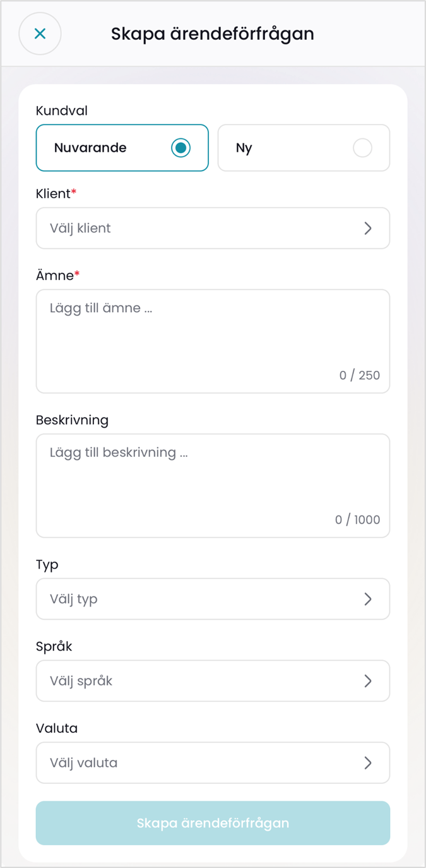
Task: Select the Nuvarande radio option
Action: 180,148
